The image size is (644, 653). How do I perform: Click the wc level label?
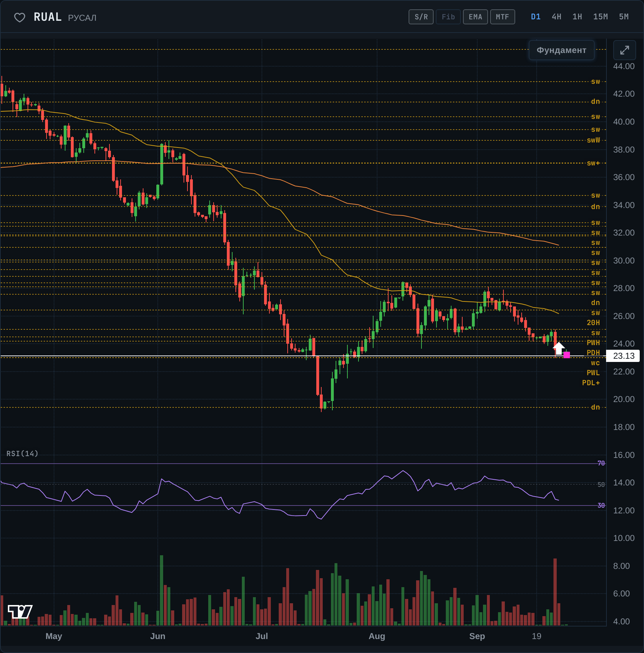[595, 363]
